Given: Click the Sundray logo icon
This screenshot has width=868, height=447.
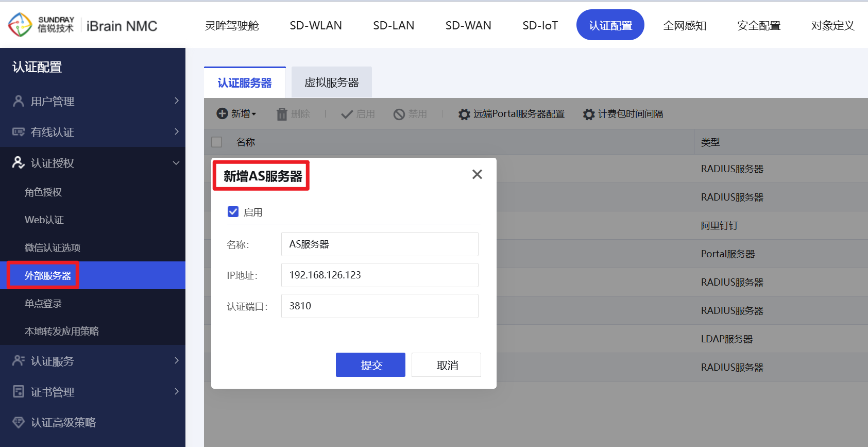Looking at the screenshot, I should coord(20,25).
